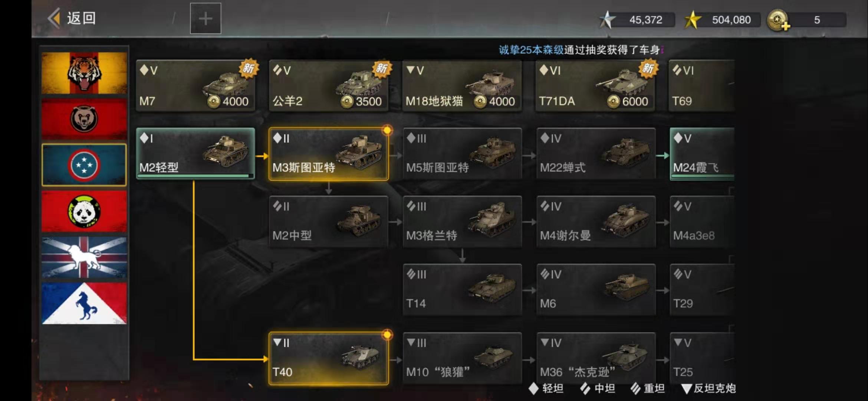Open the M18地狱猫 tank card
868x401 pixels.
pyautogui.click(x=462, y=86)
